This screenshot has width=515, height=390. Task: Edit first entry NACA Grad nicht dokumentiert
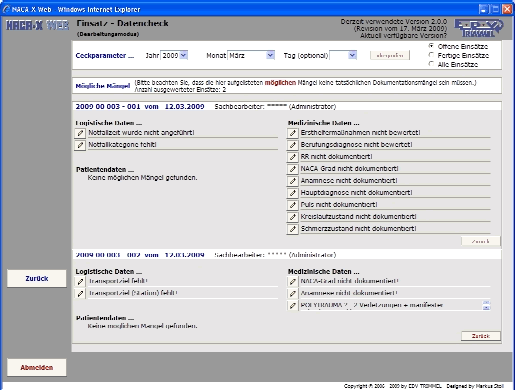coord(292,169)
